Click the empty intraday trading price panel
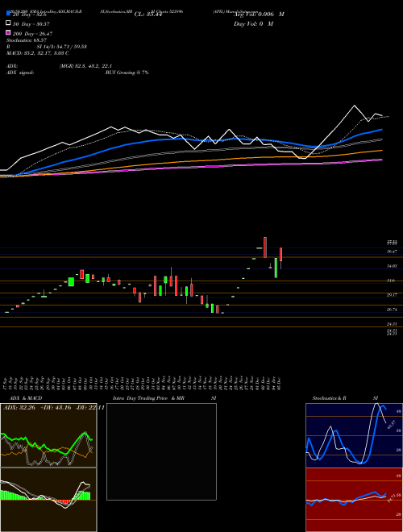The image size is (403, 532). [161, 451]
